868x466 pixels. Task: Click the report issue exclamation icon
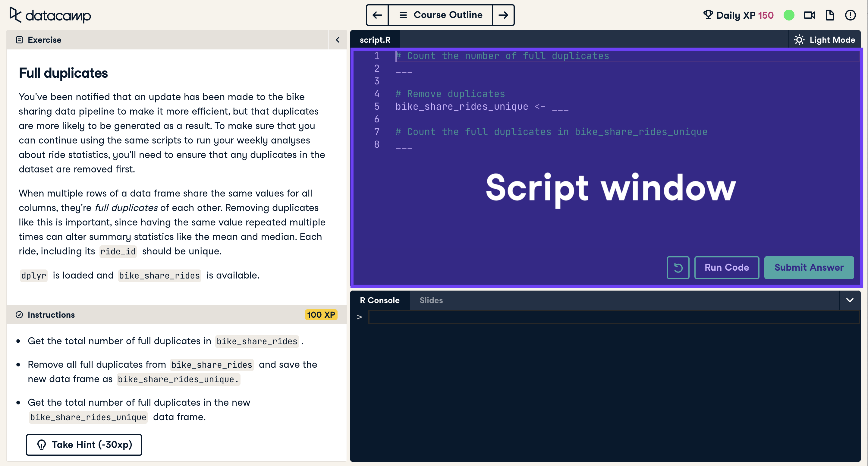coord(851,15)
